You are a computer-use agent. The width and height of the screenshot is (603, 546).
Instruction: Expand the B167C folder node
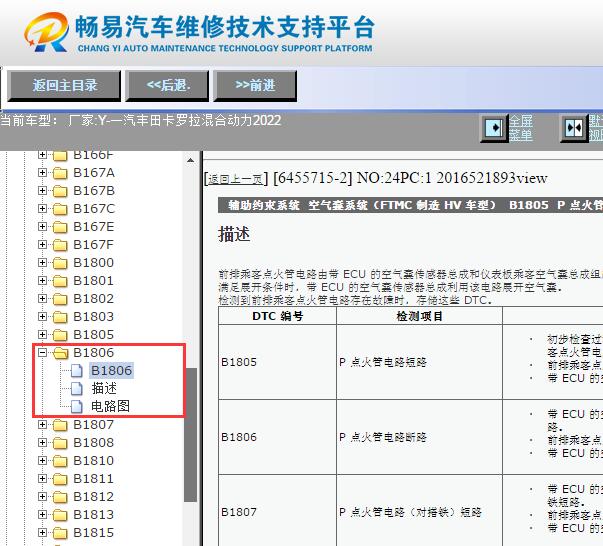[43, 209]
